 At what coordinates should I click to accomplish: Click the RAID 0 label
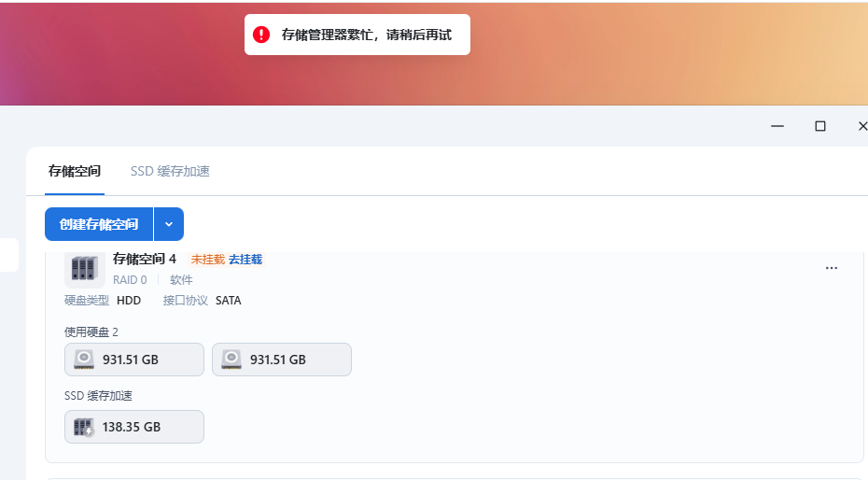coord(130,279)
